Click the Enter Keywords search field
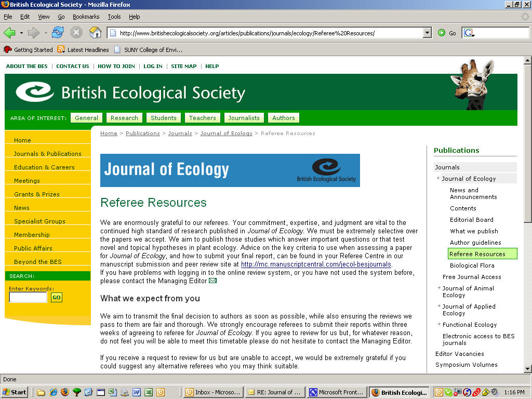Viewport: 532px width, 399px height. click(x=28, y=298)
